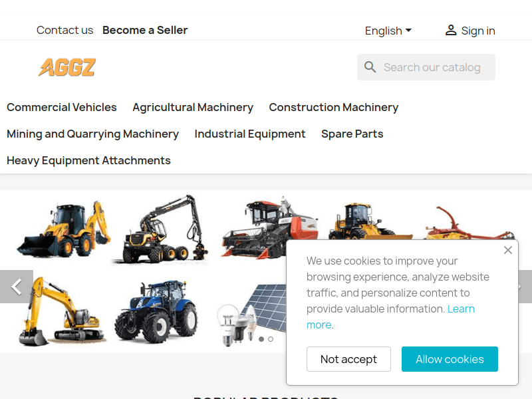This screenshot has height=399, width=532.
Task: Click the user account icon
Action: tap(451, 30)
